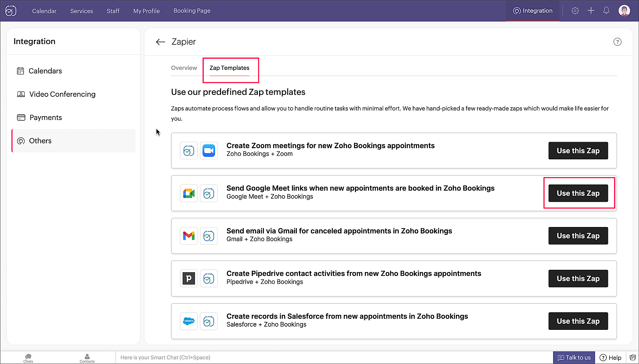639x364 pixels.
Task: Select the Zap Templates tab
Action: [229, 68]
